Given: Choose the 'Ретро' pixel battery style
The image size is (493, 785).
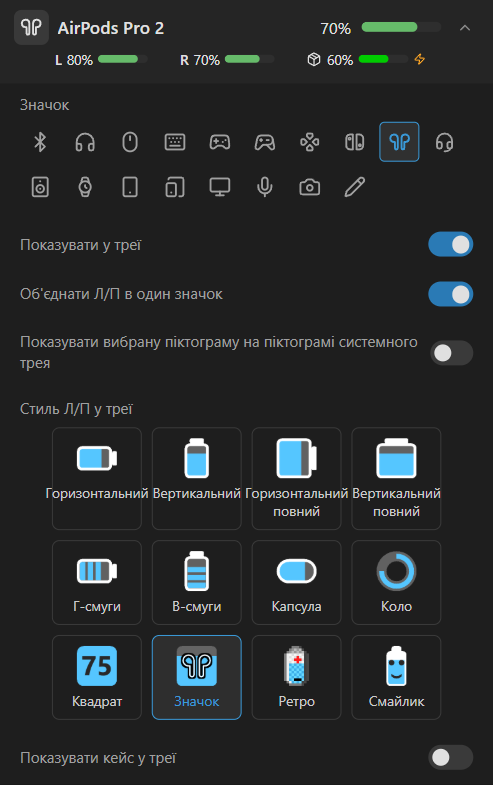Looking at the screenshot, I should 296,677.
